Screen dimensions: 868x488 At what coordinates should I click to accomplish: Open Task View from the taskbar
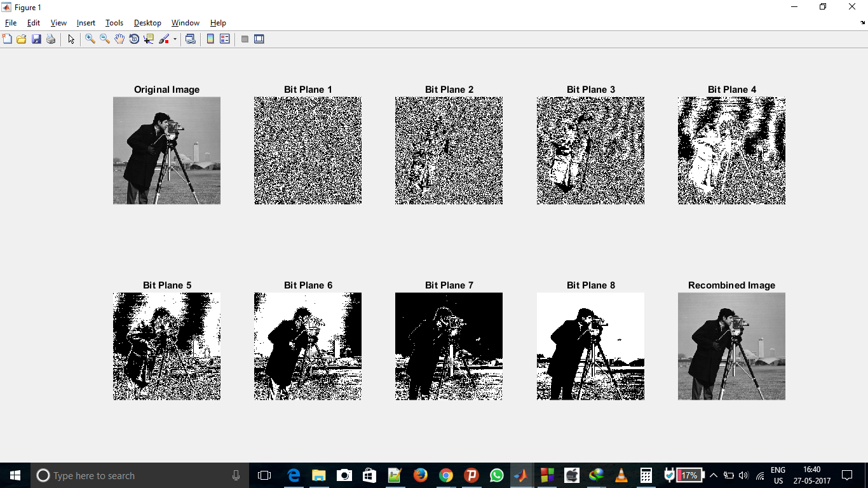[264, 475]
